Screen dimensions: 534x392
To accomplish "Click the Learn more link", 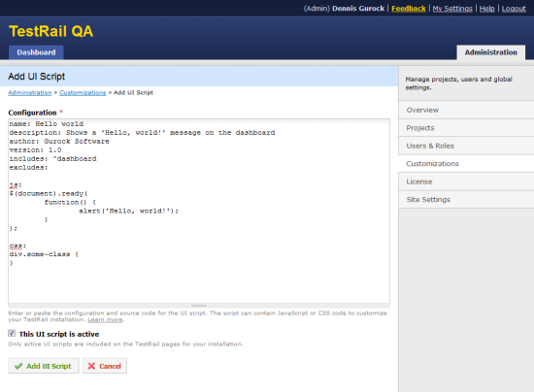I will [x=105, y=319].
